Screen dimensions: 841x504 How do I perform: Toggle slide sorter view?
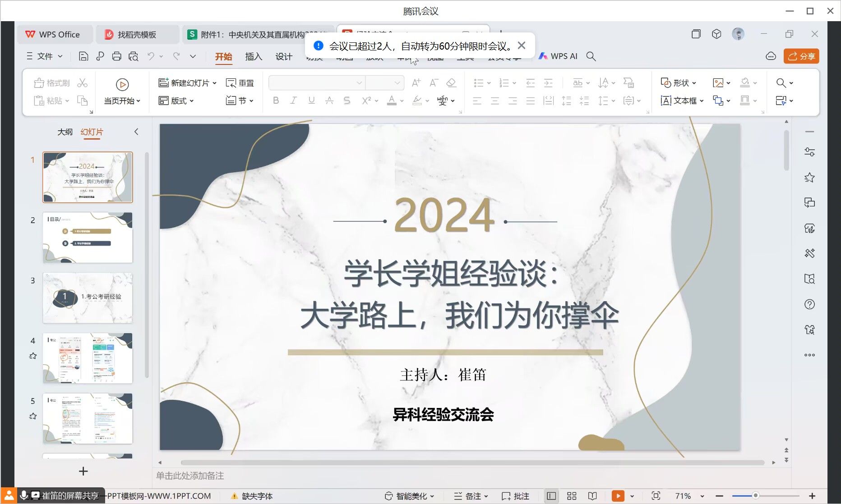(x=572, y=496)
